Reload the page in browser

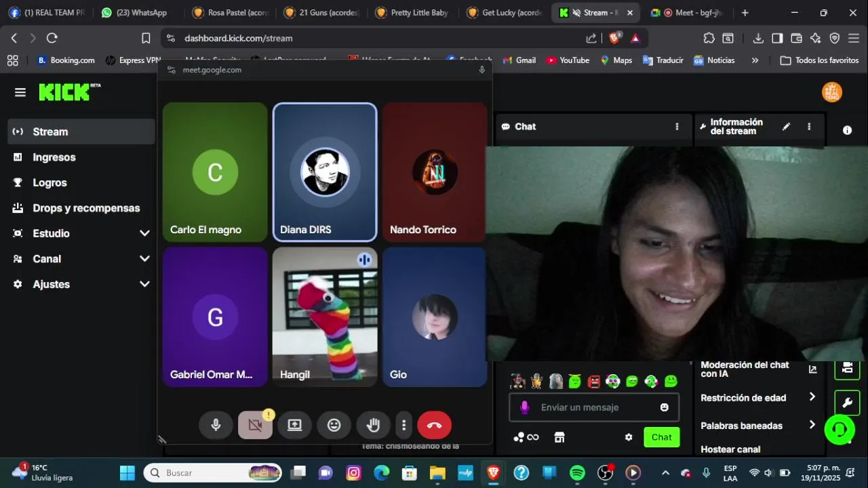(52, 38)
